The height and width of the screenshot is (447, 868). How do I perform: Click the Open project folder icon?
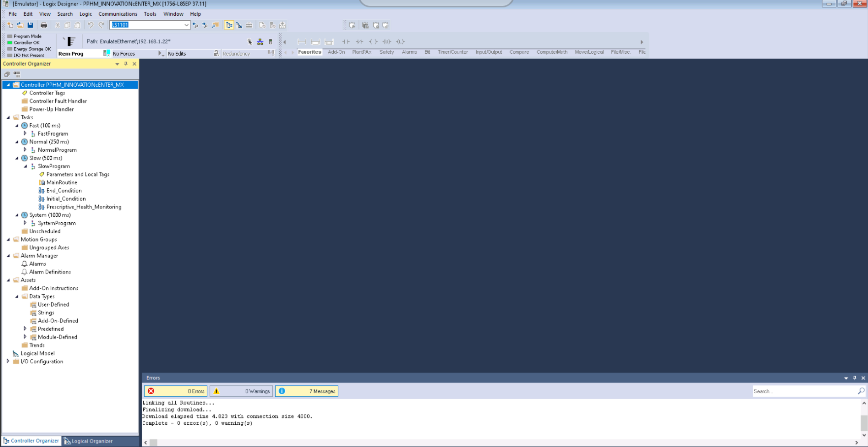coord(20,25)
